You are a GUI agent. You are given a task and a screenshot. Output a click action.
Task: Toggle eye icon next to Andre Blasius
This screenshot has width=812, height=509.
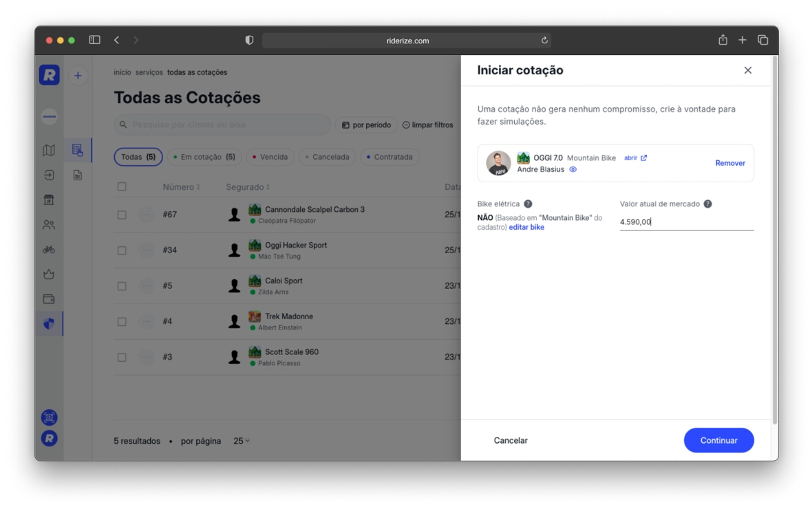(573, 170)
